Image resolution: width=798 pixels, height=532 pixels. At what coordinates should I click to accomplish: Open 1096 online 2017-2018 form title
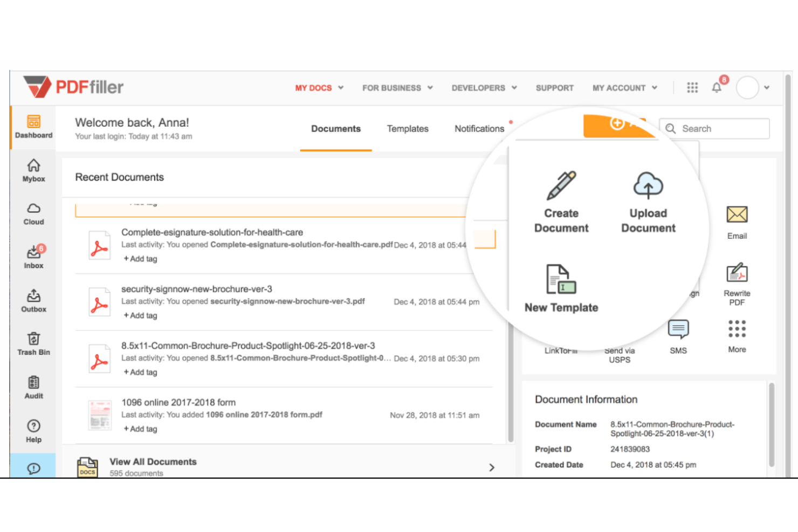[x=178, y=402]
